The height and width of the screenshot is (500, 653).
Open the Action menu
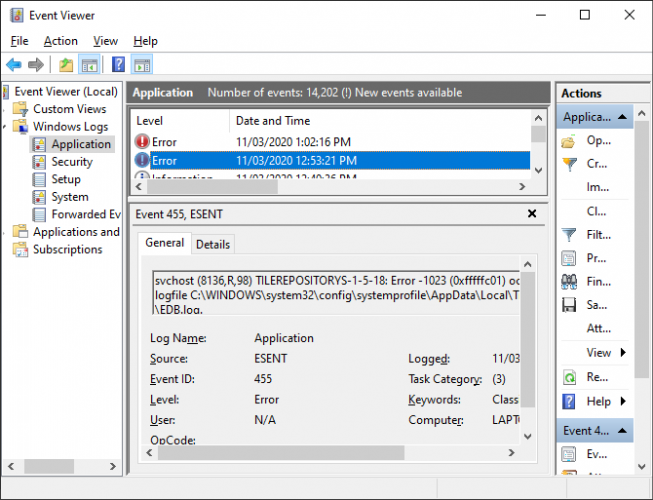pos(60,41)
